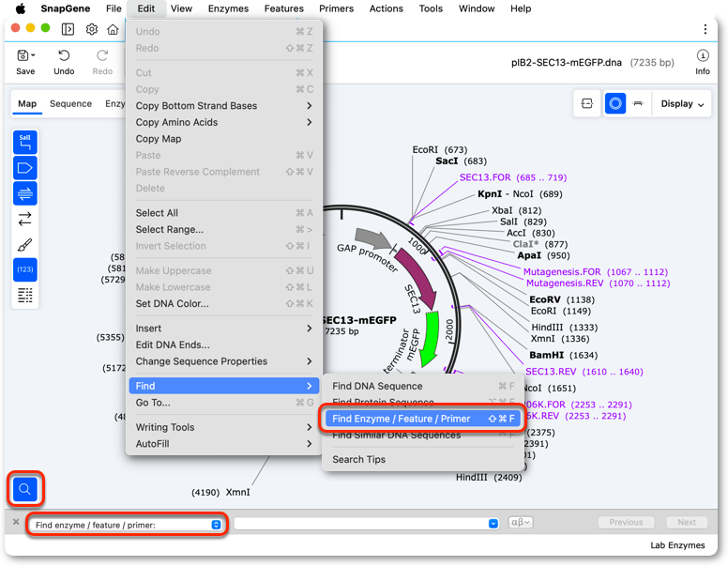728x566 pixels.
Task: Open the View menu
Action: (181, 8)
